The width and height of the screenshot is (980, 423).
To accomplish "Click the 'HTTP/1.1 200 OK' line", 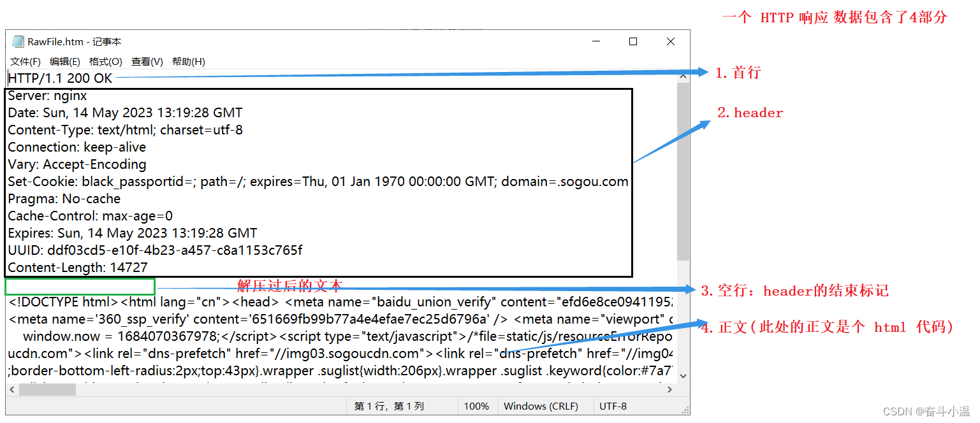I will click(60, 78).
